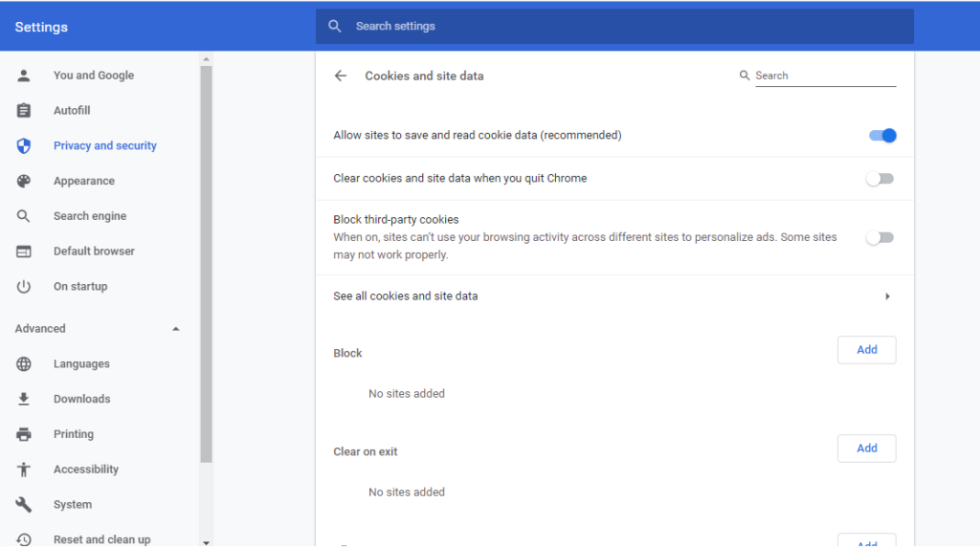The width and height of the screenshot is (980, 547).
Task: Click the On startup power icon
Action: point(24,287)
